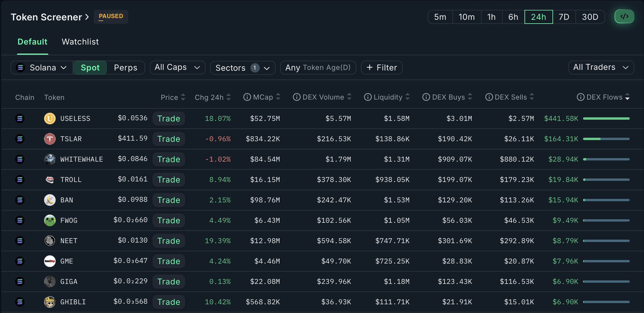Click the embed code icon button
This screenshot has height=313, width=644.
pos(624,17)
